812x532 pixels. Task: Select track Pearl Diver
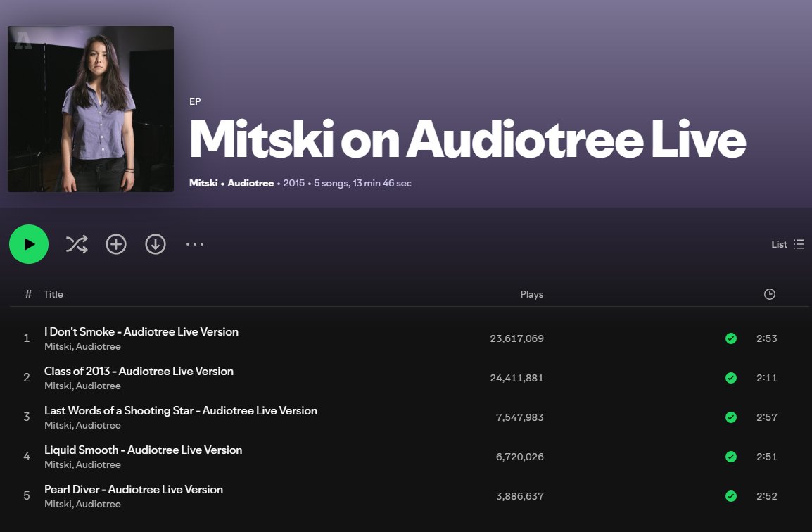point(134,489)
